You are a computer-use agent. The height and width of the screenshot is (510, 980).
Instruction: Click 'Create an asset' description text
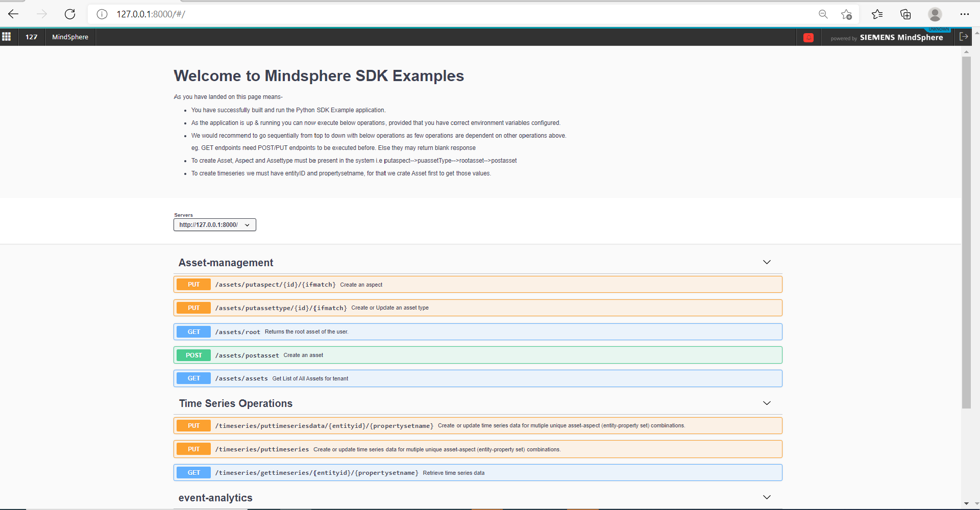coord(303,355)
